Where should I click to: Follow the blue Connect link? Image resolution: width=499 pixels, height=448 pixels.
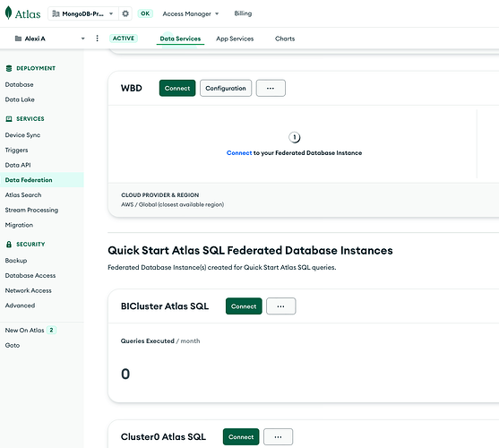[x=239, y=152]
